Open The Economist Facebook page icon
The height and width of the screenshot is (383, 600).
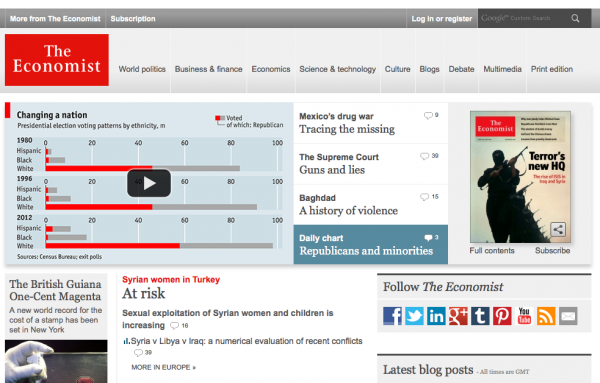(x=392, y=316)
